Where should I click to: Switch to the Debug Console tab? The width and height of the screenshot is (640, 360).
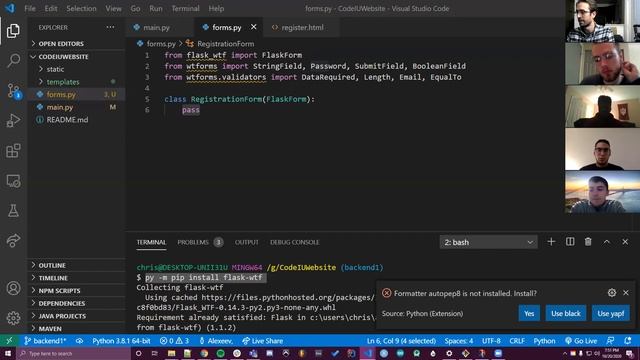[294, 242]
